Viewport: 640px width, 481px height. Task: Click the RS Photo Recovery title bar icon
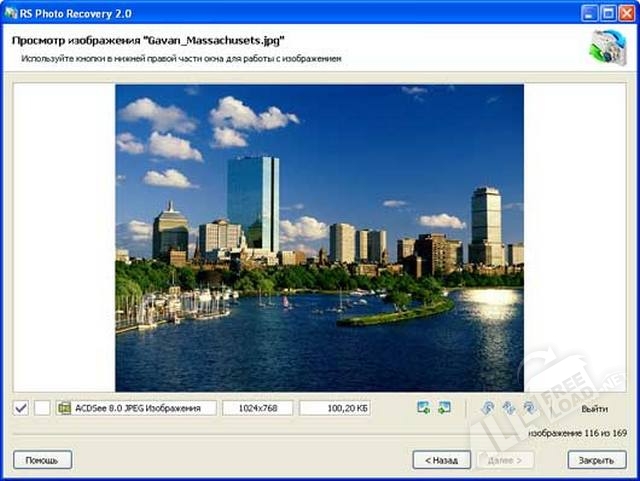10,12
